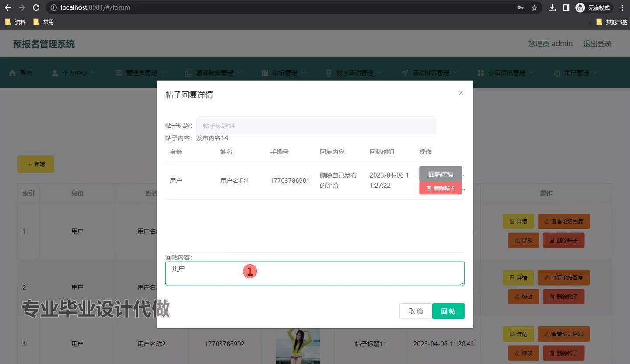The width and height of the screenshot is (630, 364).
Task: Open 基础数据管理 menu
Action: pyautogui.click(x=214, y=73)
